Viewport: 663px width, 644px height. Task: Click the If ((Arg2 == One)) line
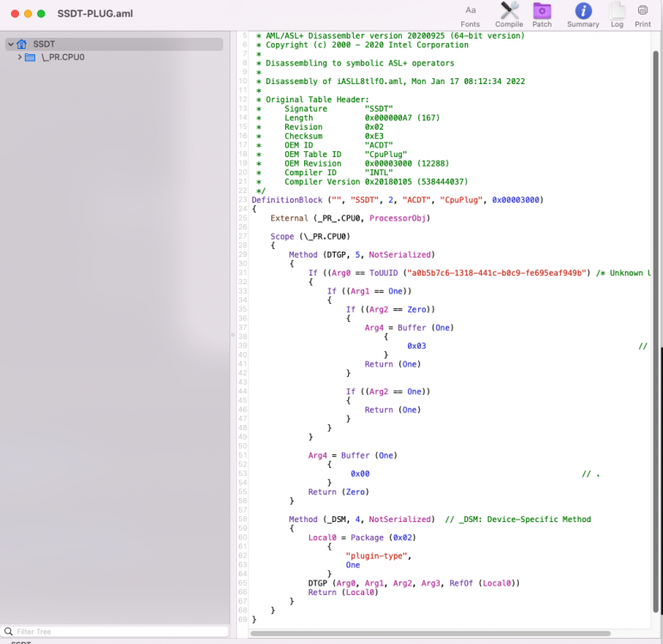[x=387, y=392]
